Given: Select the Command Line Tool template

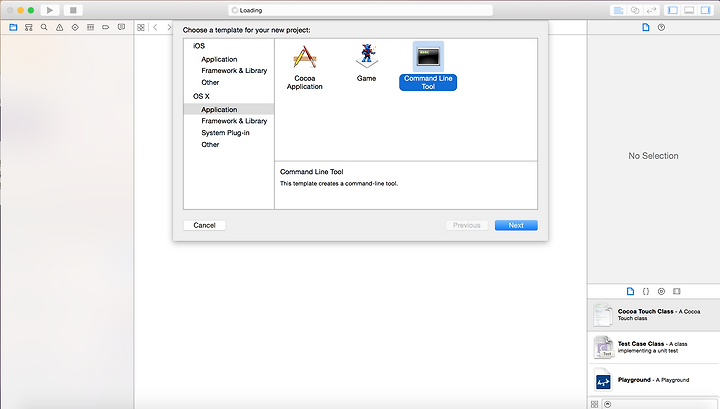Looking at the screenshot, I should [428, 66].
